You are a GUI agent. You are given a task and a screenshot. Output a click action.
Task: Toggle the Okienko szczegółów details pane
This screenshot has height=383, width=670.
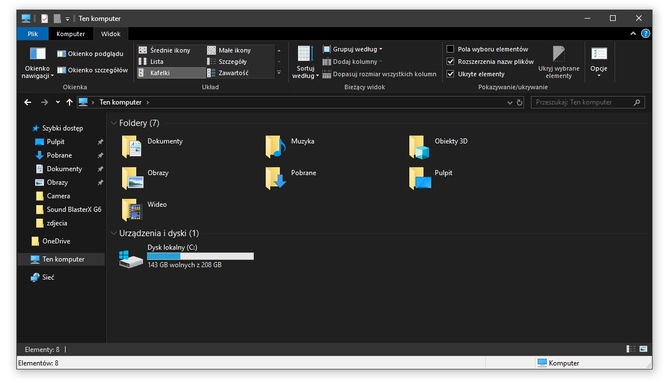click(92, 70)
